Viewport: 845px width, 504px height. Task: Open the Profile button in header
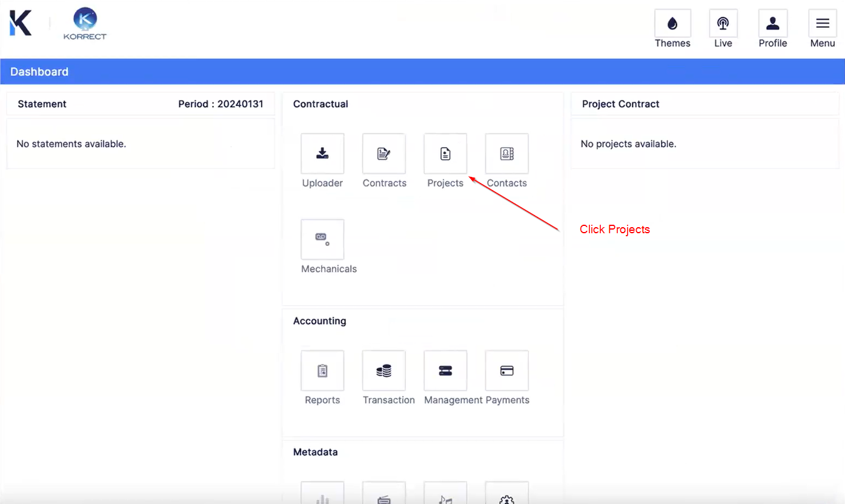[x=773, y=24]
